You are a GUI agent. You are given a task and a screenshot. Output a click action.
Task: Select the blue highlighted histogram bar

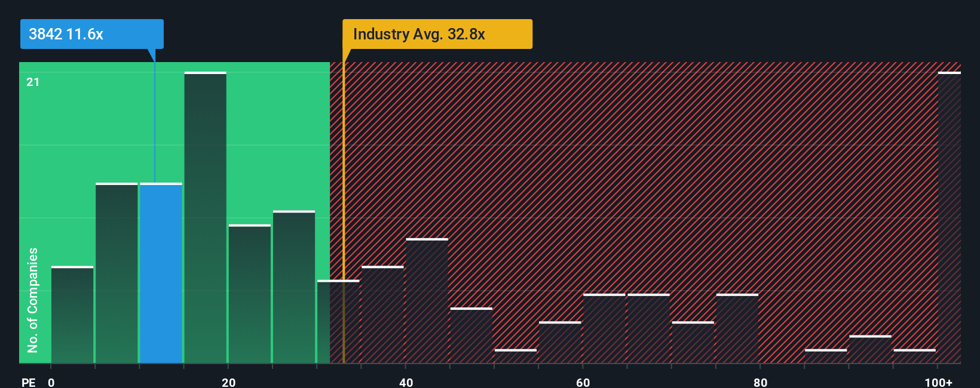(161, 273)
